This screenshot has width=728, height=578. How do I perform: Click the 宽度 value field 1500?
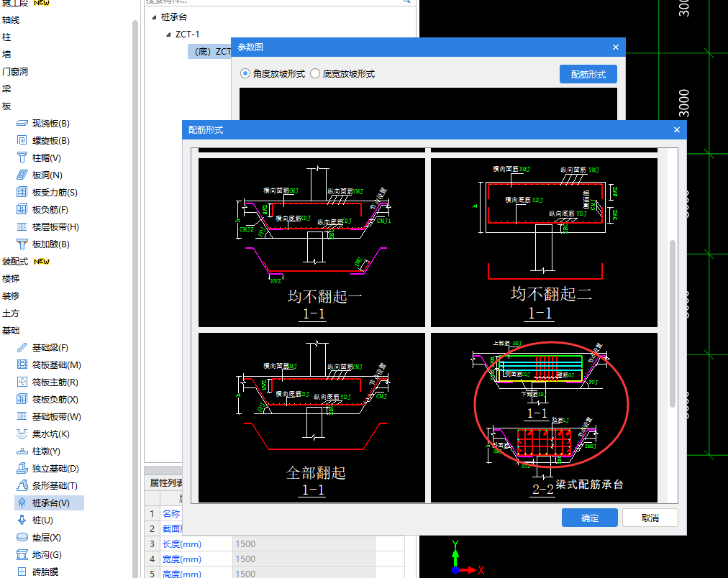tap(304, 559)
